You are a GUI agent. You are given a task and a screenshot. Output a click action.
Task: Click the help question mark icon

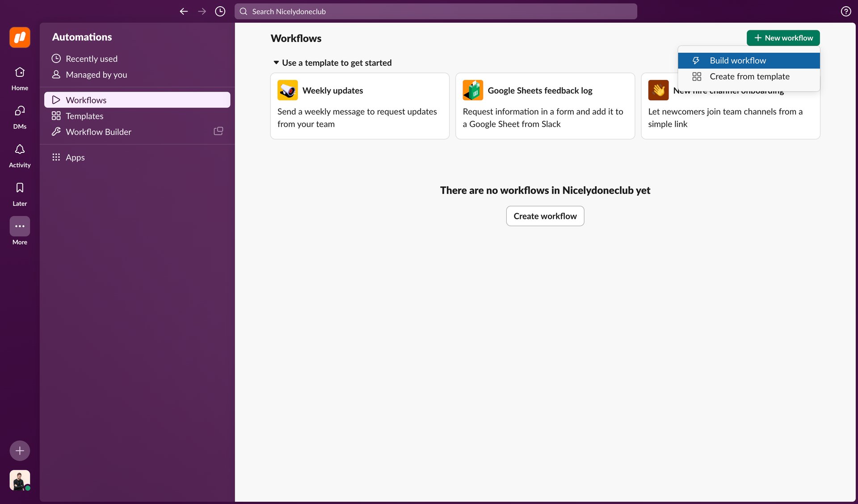845,11
